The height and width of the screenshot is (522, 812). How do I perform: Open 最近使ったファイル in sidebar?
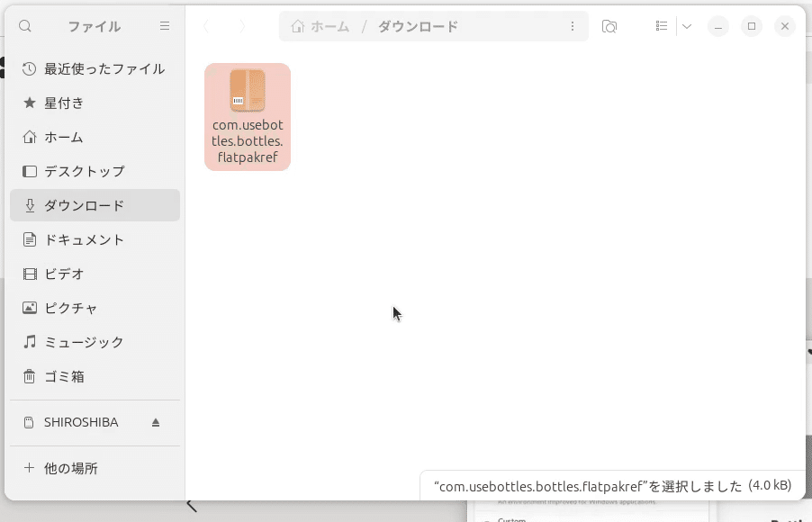[95, 69]
